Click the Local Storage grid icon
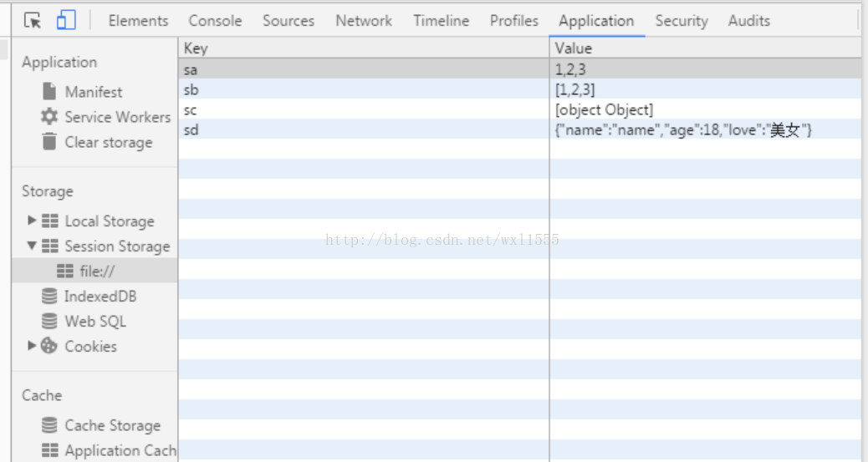 50,221
